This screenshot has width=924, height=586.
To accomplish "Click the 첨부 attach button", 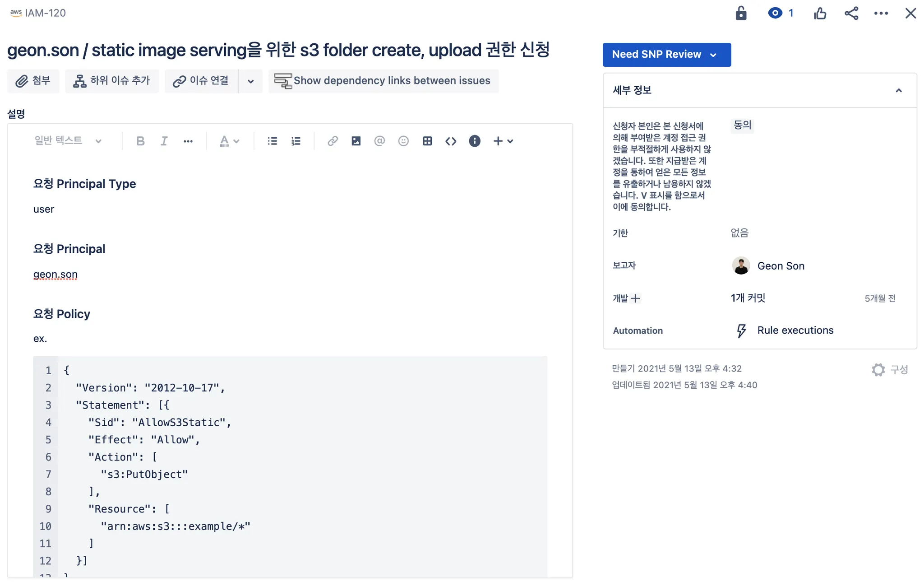I will click(33, 81).
